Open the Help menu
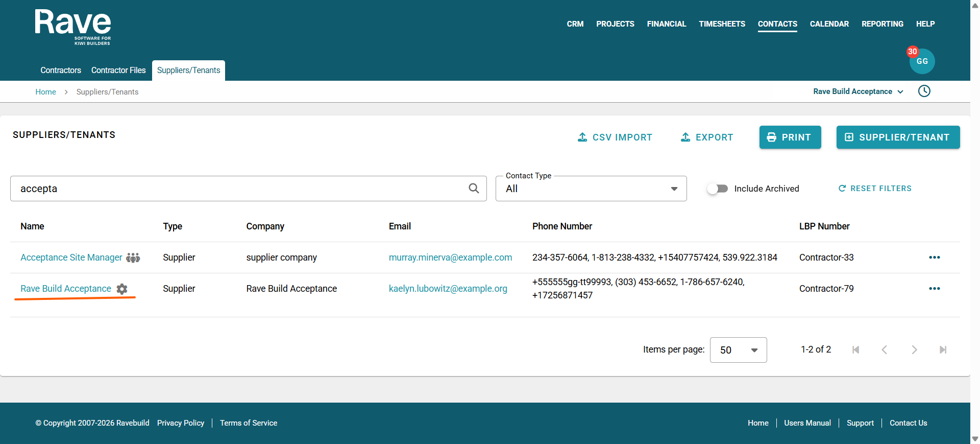 point(925,24)
